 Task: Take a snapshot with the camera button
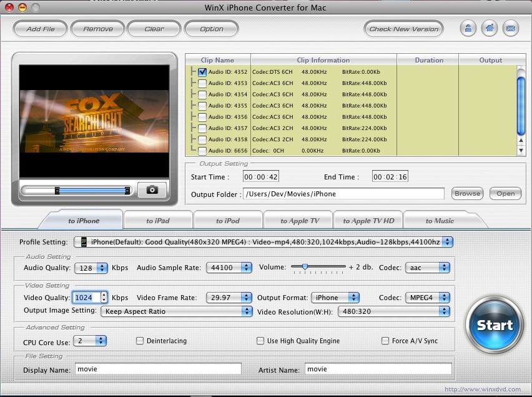152,189
